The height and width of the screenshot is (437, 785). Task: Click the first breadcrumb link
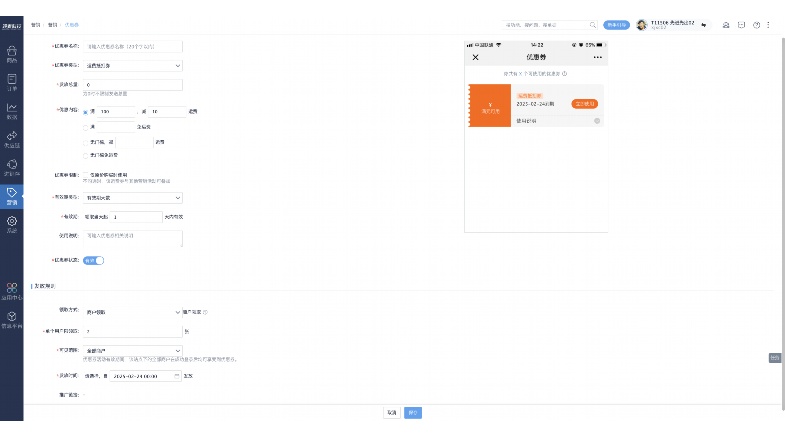[36, 25]
